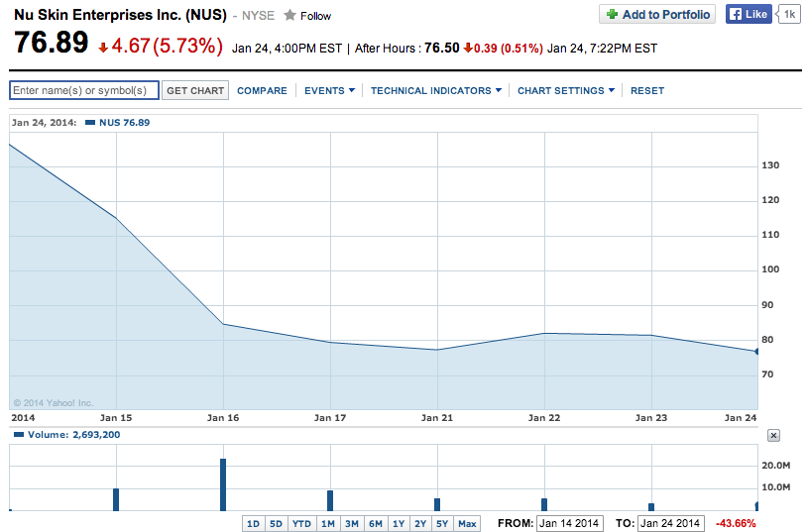Select the 5Y range tab
807x532 pixels.
(442, 524)
